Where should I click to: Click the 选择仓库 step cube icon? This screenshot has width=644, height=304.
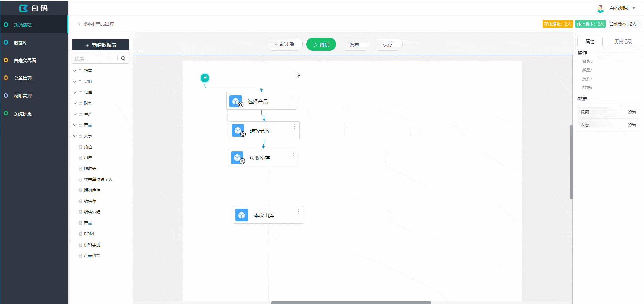[x=238, y=130]
